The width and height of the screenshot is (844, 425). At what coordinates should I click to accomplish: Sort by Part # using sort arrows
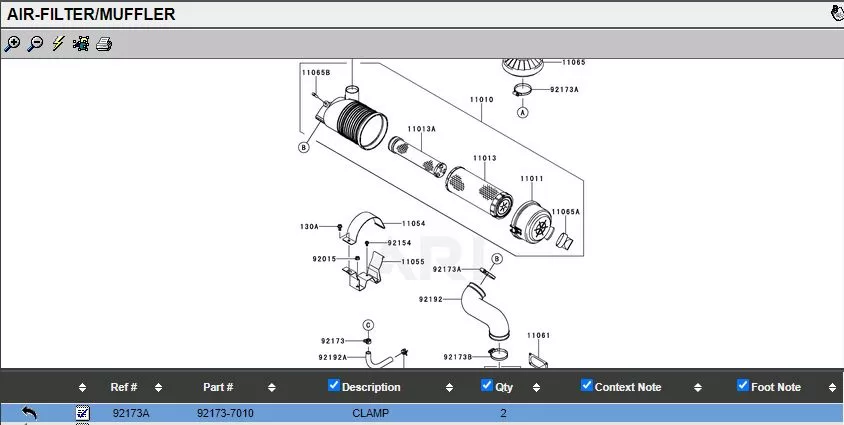(x=271, y=387)
